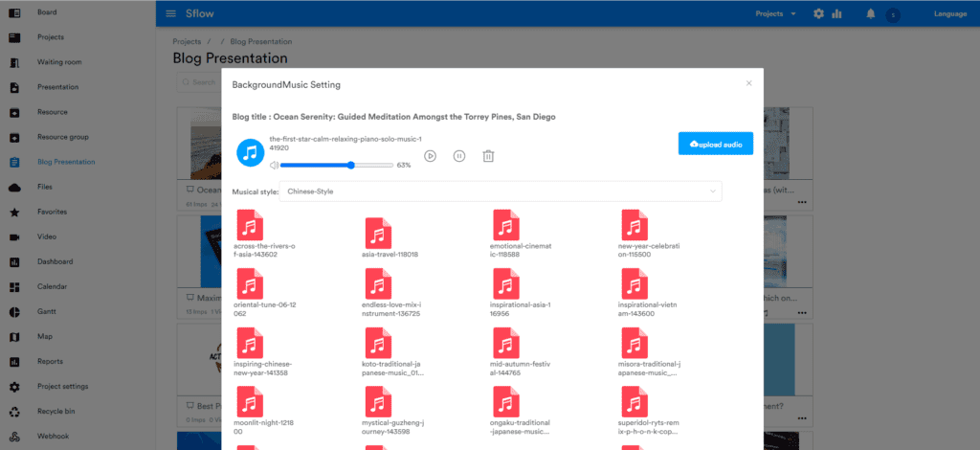Toggle the hamburger menu beside Sflow
Screen dimensions: 980x450
[x=170, y=13]
